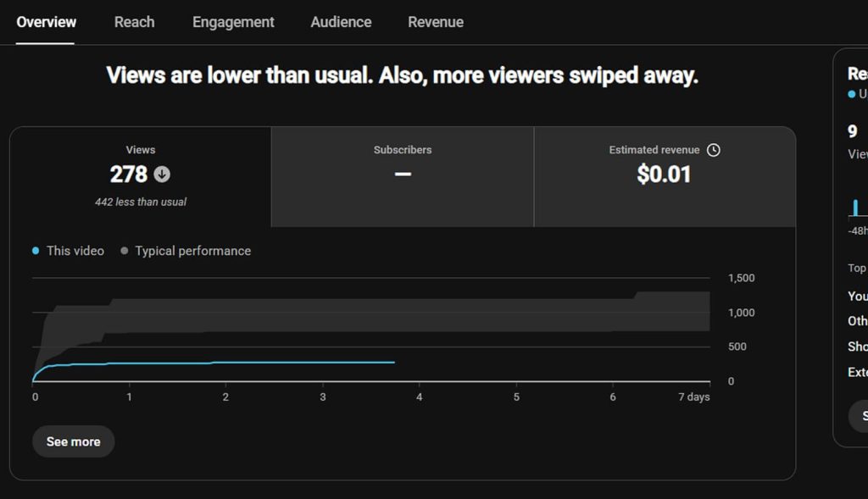Screen dimensions: 868x499
Task: Click the '1,000' y-axis label
Action: coord(741,313)
